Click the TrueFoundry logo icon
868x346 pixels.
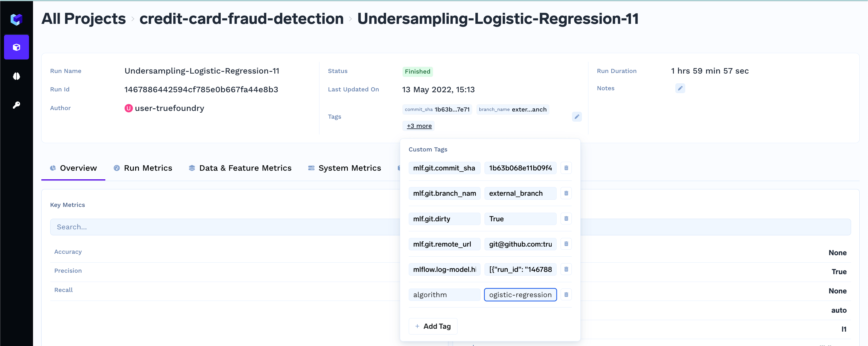tap(16, 19)
